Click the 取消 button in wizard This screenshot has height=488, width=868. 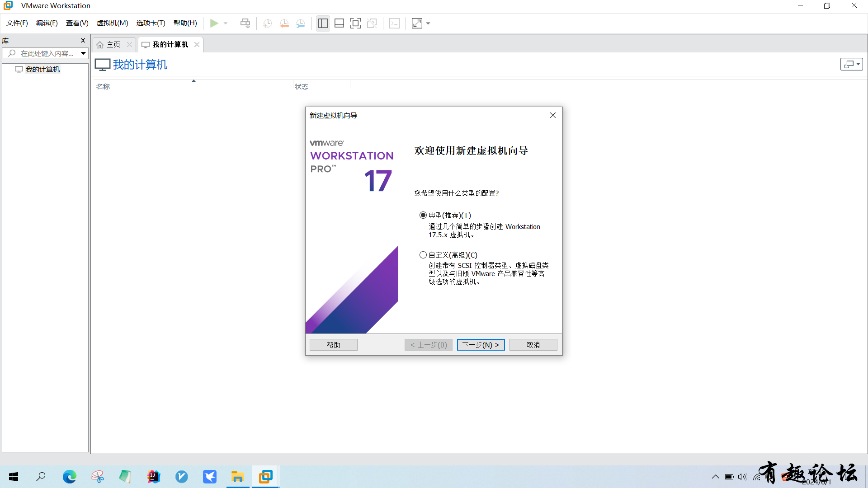(x=533, y=345)
